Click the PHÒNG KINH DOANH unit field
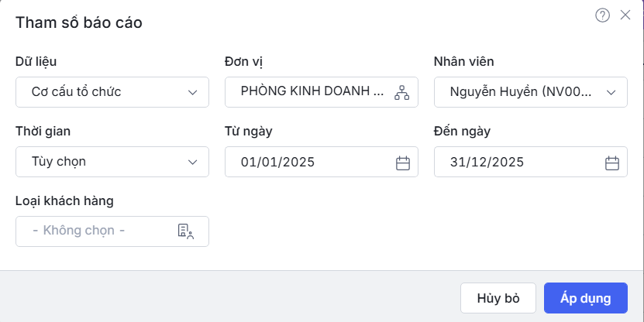The width and height of the screenshot is (644, 322). (x=312, y=91)
